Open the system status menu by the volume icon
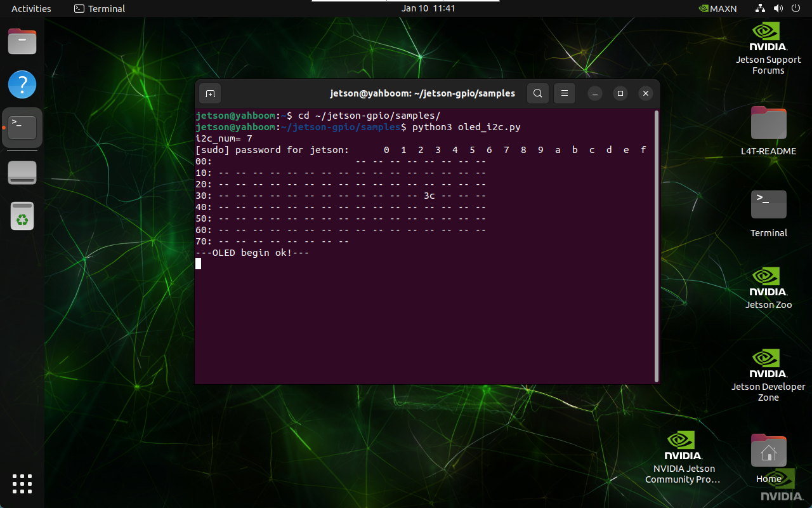Screen dimensions: 812x508 coord(778,9)
